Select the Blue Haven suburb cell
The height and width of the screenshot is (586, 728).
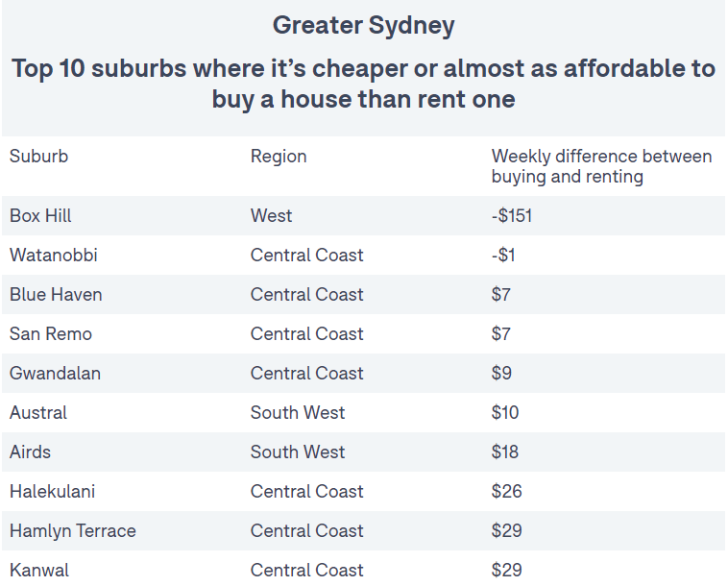[x=56, y=294]
